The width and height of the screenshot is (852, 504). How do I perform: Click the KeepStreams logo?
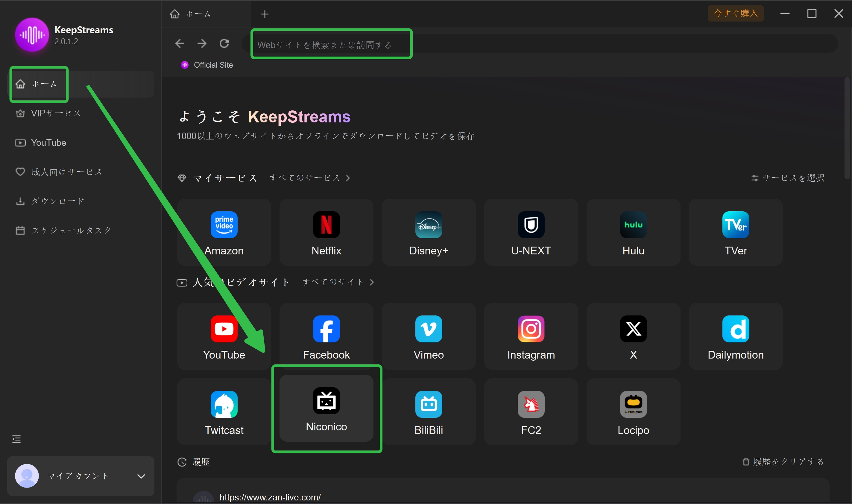[32, 35]
